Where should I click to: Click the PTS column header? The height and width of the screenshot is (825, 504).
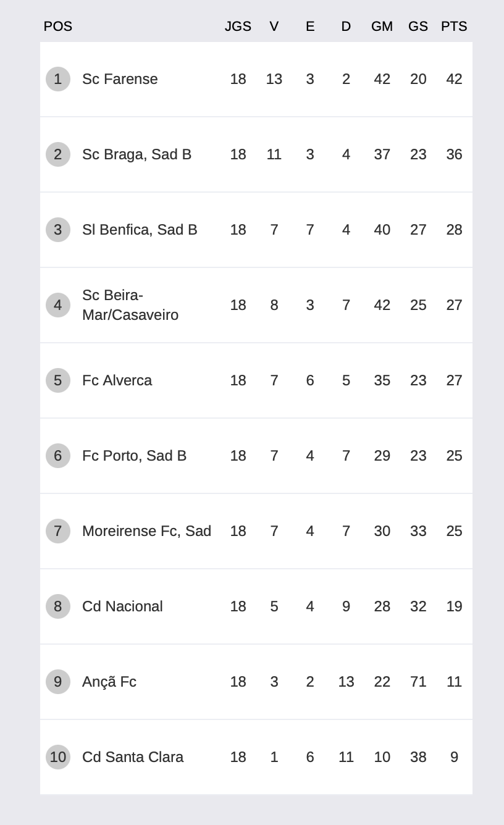[454, 27]
